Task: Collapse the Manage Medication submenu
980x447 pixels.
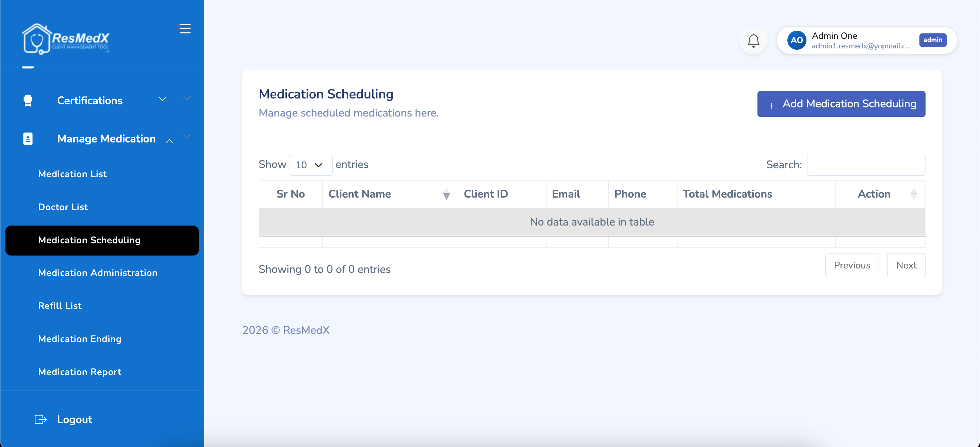Action: [169, 141]
